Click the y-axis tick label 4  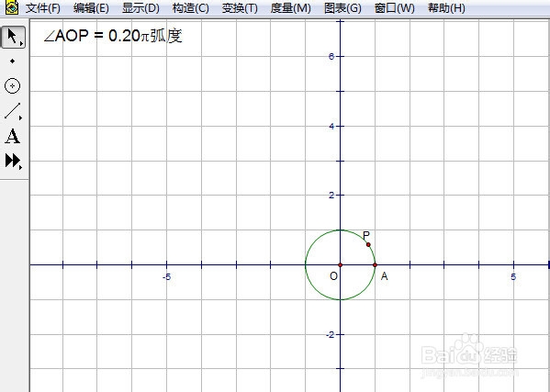(x=331, y=126)
